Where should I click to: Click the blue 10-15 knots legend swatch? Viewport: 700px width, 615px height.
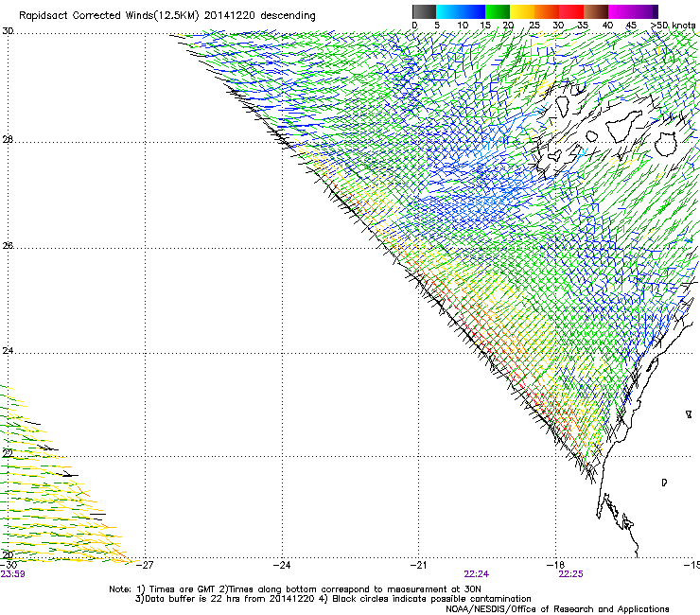[473, 12]
